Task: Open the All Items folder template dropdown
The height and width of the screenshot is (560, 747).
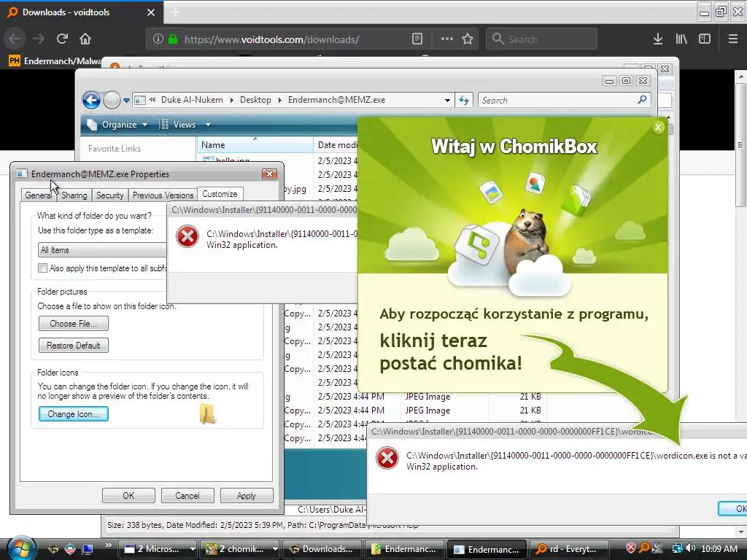Action: coord(102,250)
